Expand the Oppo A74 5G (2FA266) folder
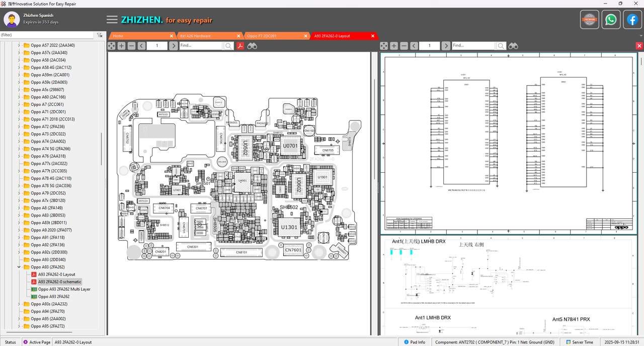 20,149
